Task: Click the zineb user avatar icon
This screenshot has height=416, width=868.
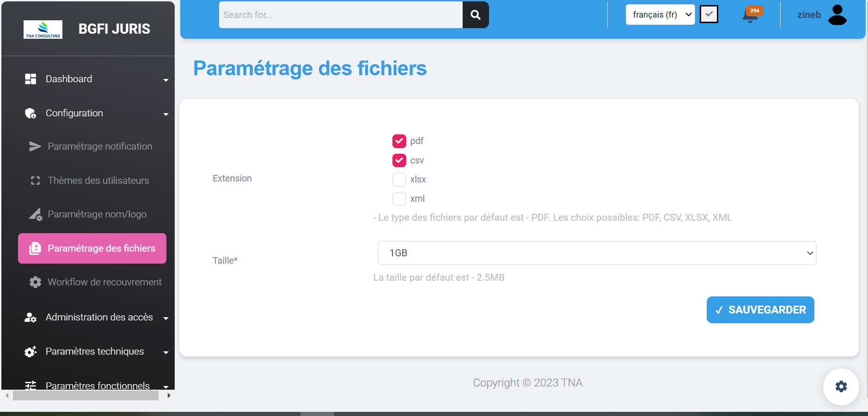Action: click(x=837, y=15)
